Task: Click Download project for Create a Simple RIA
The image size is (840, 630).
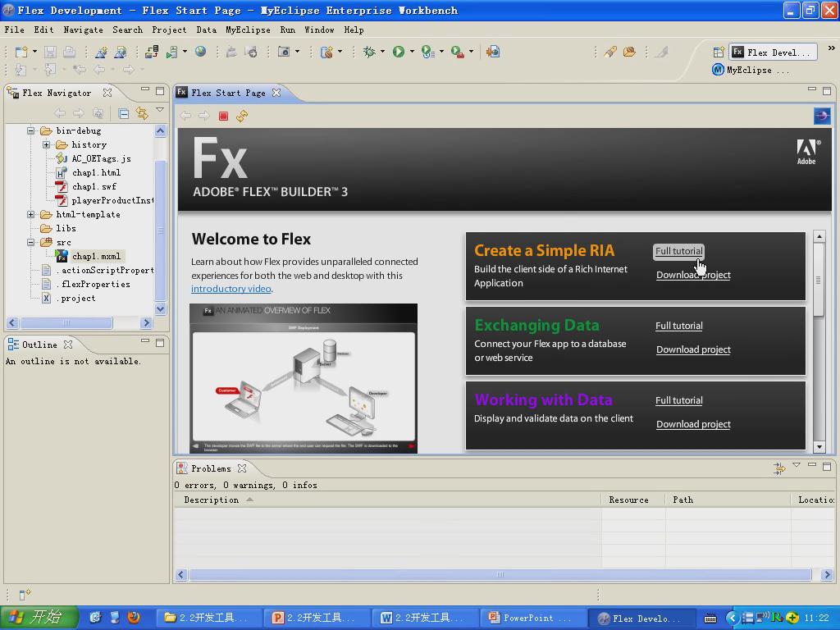Action: pyautogui.click(x=693, y=275)
